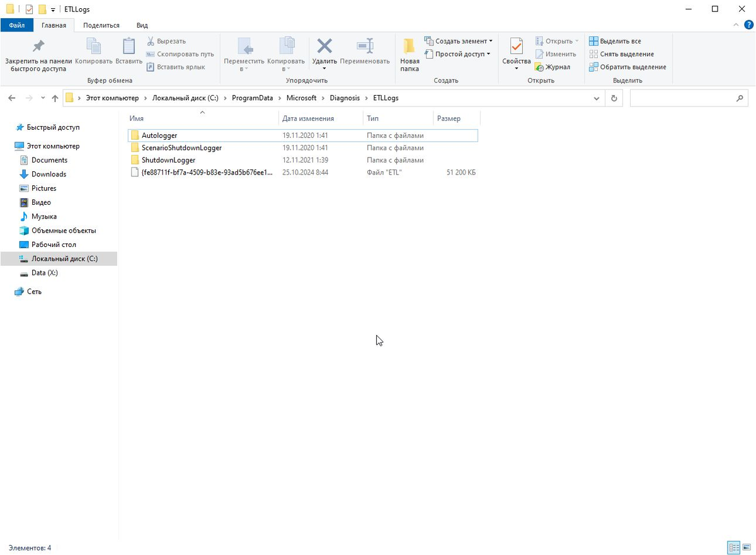Refresh the current folder view
Image resolution: width=756 pixels, height=555 pixels.
(614, 98)
